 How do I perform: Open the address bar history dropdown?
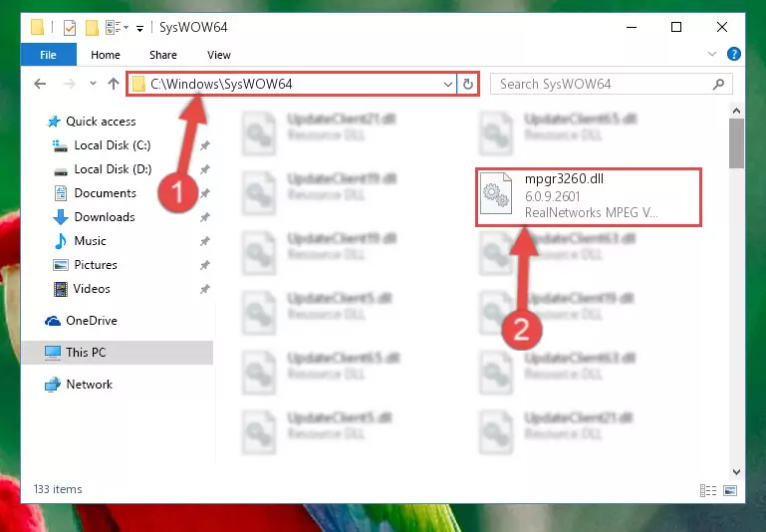tap(448, 85)
